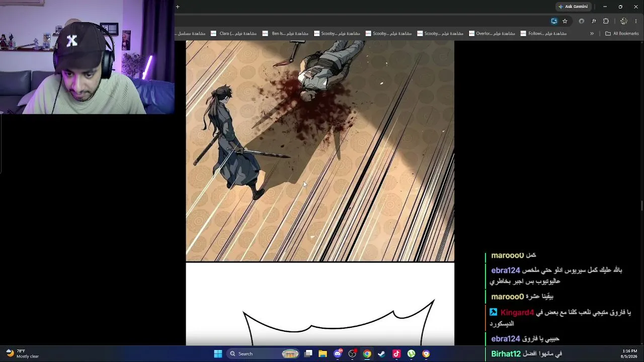
Task: Bookmark this page with the star icon
Action: (565, 21)
